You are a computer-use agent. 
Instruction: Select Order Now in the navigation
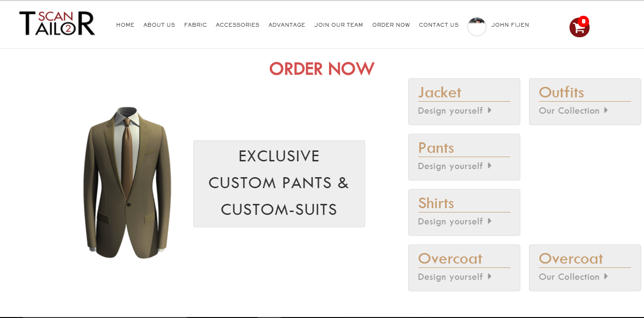391,25
